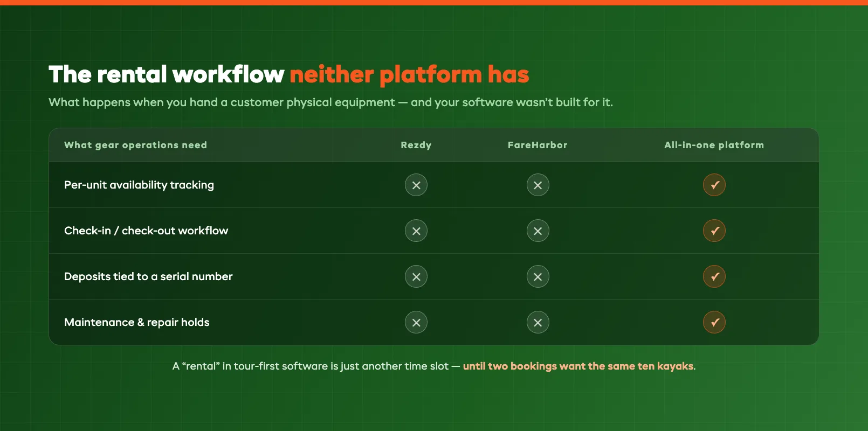868x431 pixels.
Task: Click the 'What gear operations need' header
Action: coord(135,145)
